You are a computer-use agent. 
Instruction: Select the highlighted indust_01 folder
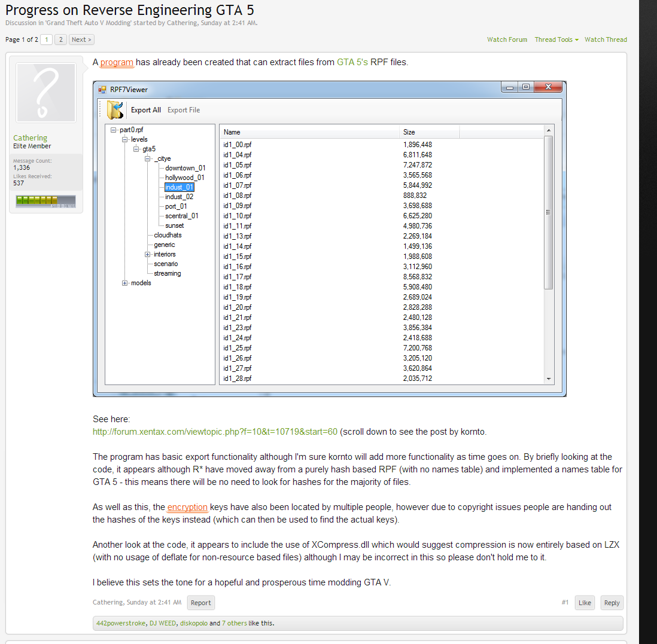point(180,187)
